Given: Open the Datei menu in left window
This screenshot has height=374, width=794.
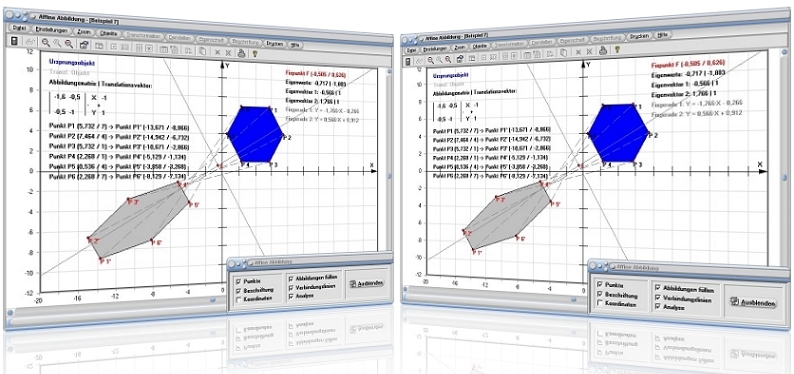Looking at the screenshot, I should (18, 29).
